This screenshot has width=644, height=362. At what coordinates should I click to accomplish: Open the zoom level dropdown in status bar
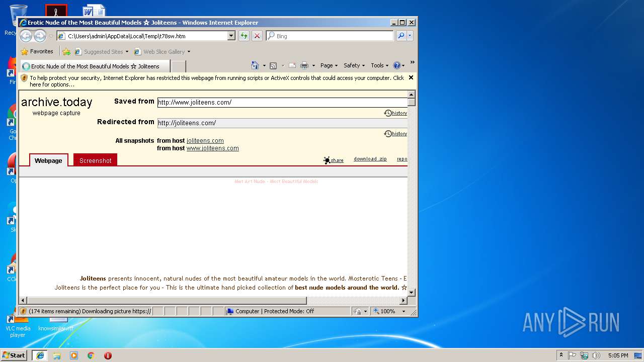[404, 311]
